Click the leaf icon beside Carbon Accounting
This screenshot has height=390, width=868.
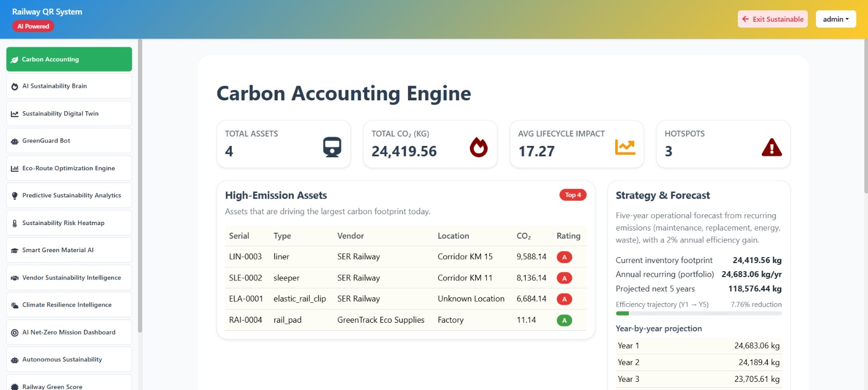click(x=15, y=60)
